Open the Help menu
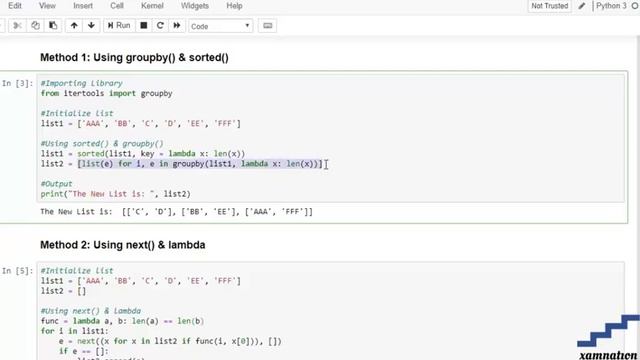The height and width of the screenshot is (360, 640). click(x=234, y=6)
